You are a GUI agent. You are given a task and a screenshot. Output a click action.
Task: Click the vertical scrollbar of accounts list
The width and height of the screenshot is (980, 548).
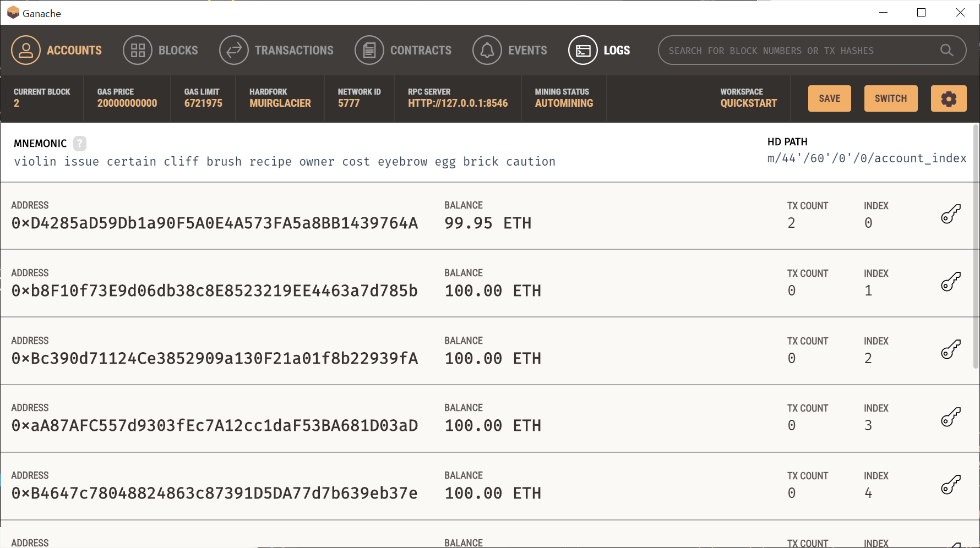pyautogui.click(x=976, y=246)
